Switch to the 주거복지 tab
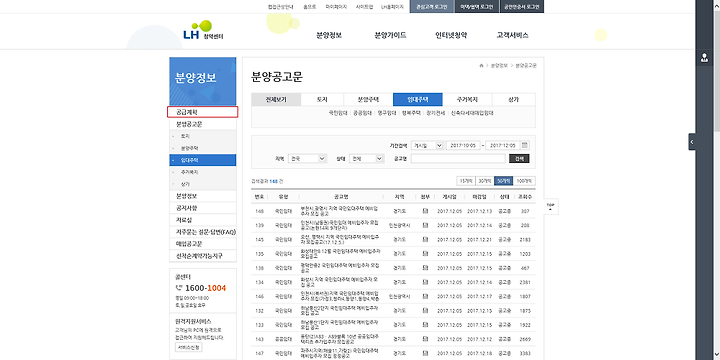 [x=467, y=100]
